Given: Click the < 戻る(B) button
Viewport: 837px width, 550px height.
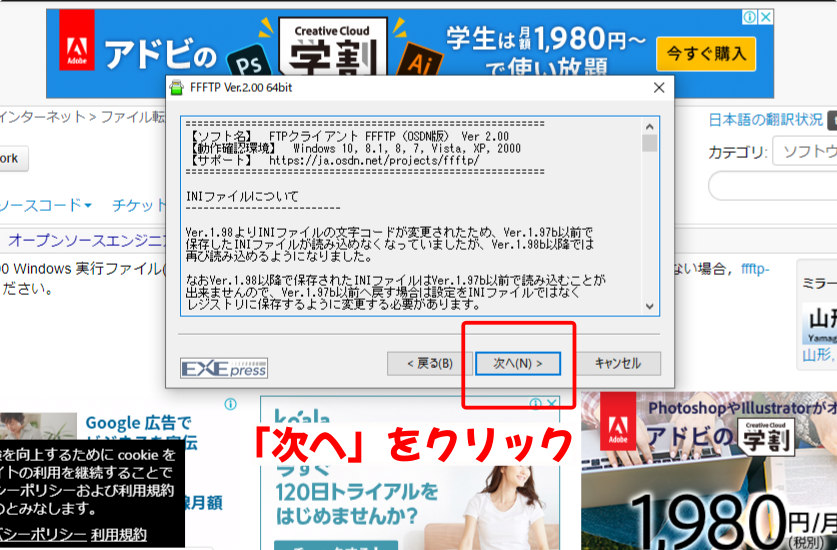Looking at the screenshot, I should pyautogui.click(x=429, y=364).
